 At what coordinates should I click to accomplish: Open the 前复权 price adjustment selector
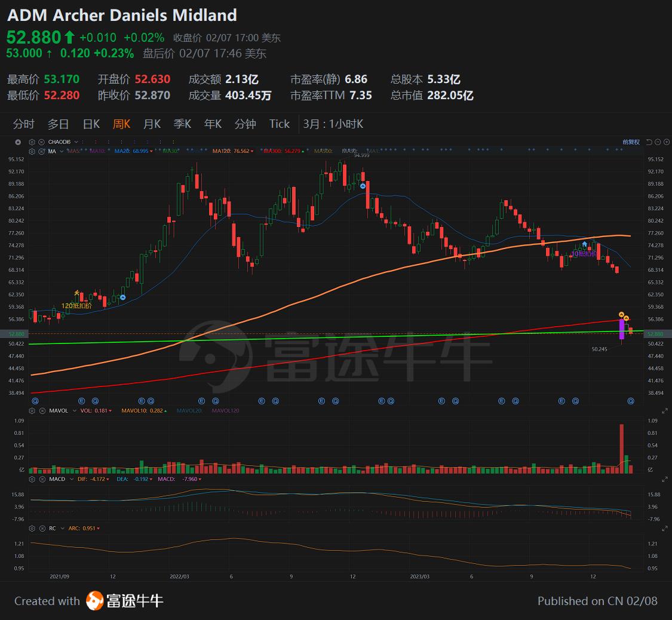coord(631,142)
